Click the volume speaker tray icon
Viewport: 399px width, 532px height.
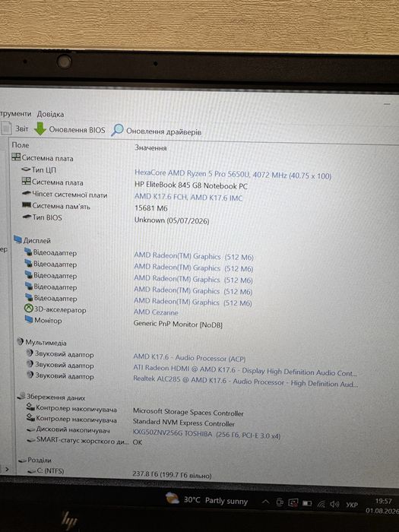pos(334,505)
